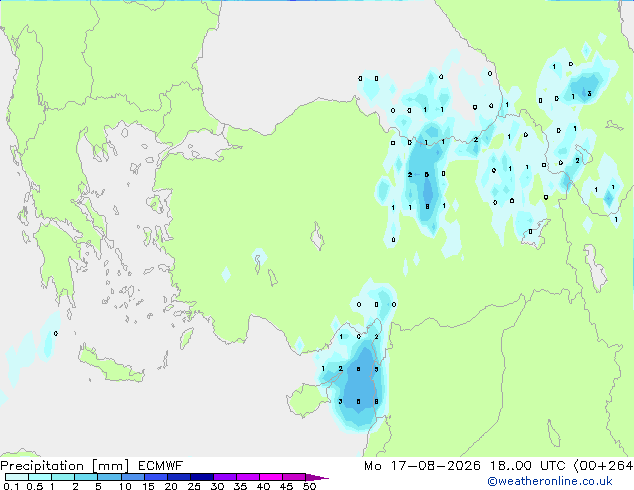Pick the 40–45 mm magenta legend swatch
The height and width of the screenshot is (490, 634).
click(x=271, y=477)
